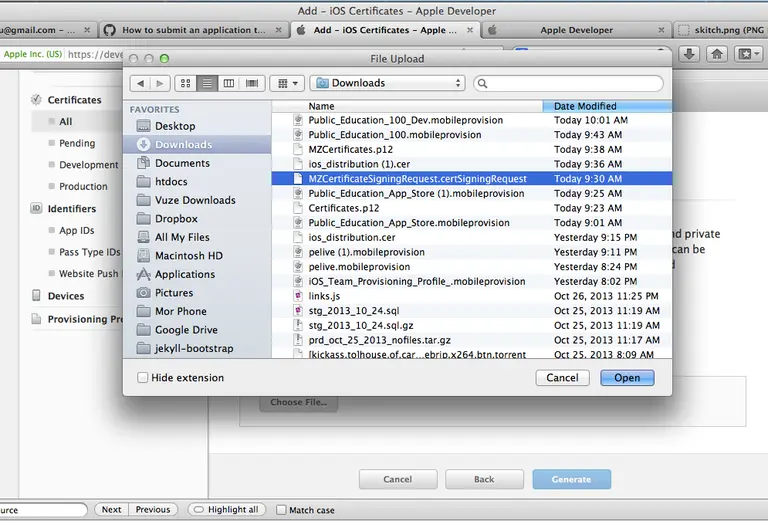Switch to skitch.png browser tab
Image resolution: width=768 pixels, height=521 pixels.
coord(721,30)
